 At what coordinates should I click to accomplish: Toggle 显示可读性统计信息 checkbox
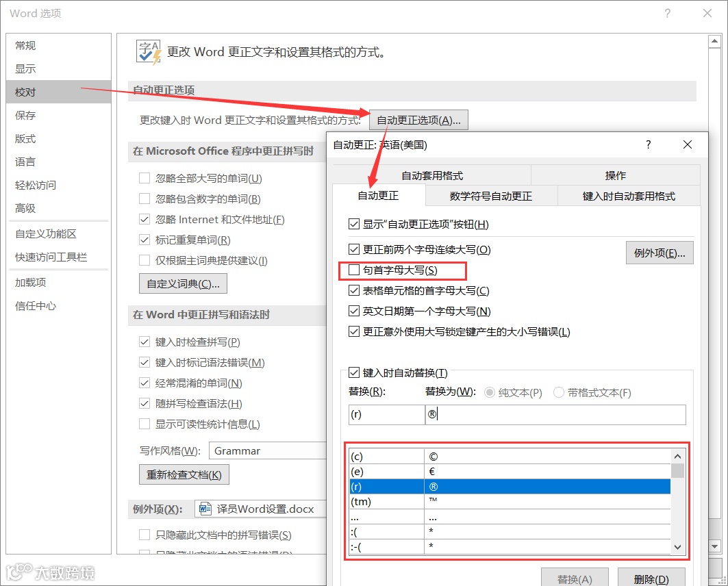click(x=145, y=424)
